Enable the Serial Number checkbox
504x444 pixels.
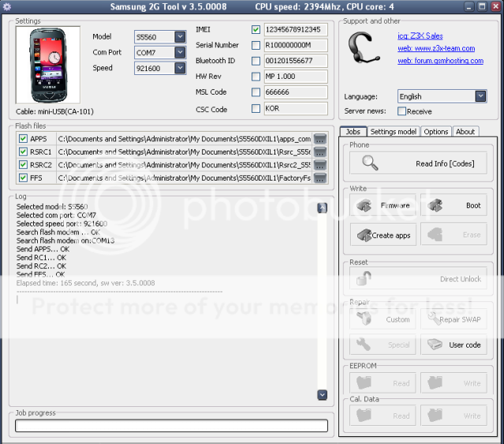click(x=256, y=46)
